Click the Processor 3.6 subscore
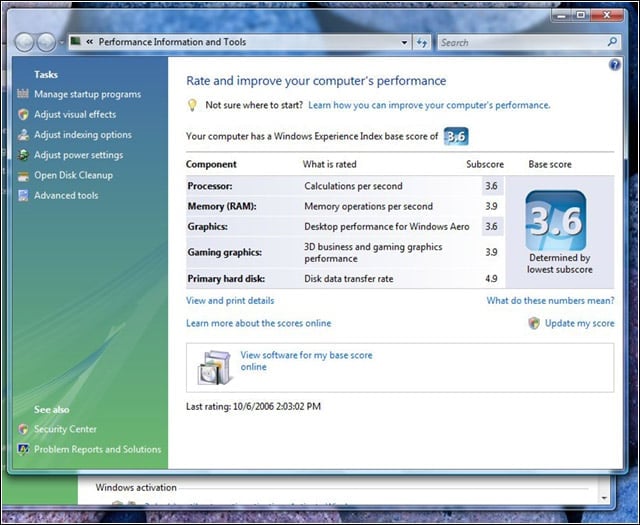The image size is (640, 525). click(491, 186)
